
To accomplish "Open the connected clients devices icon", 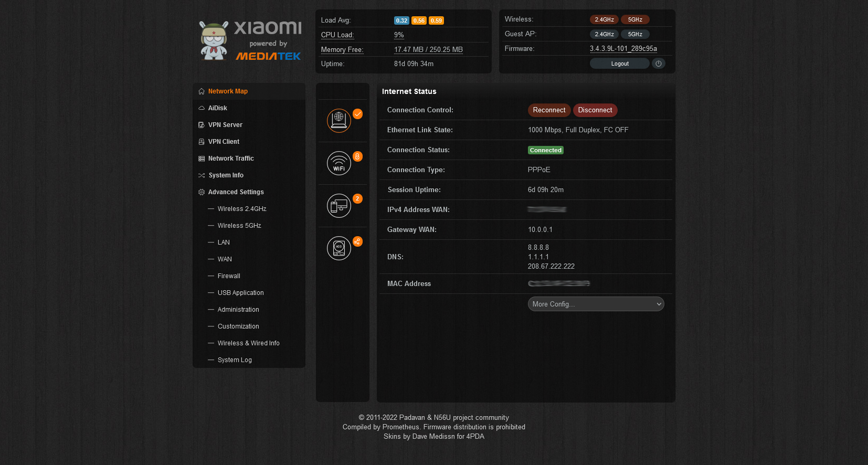I will tap(339, 206).
